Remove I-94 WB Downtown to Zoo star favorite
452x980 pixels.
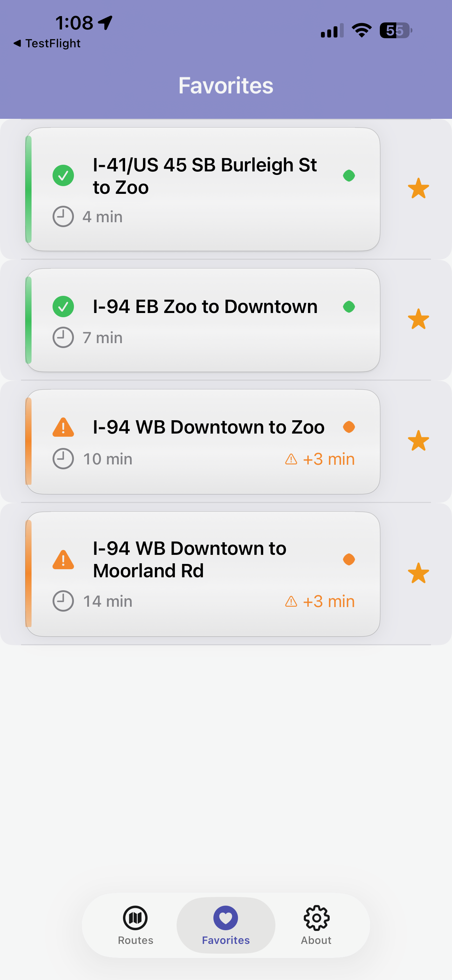418,441
